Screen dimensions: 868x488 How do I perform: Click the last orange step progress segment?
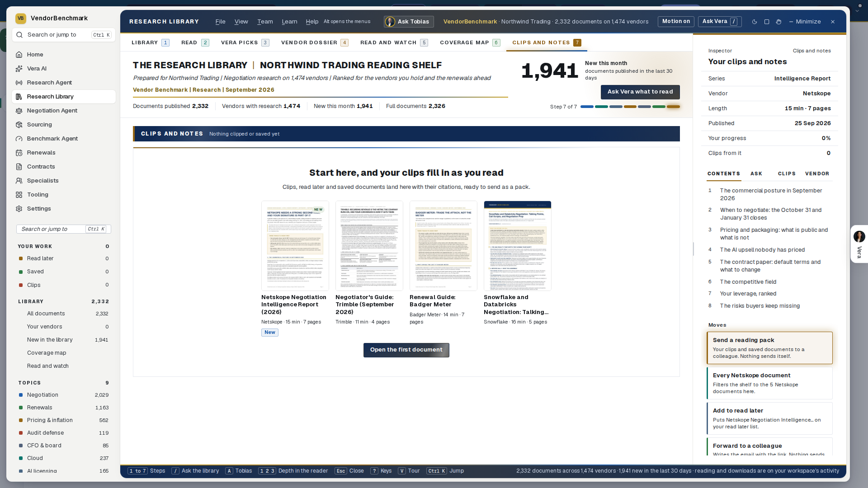673,107
